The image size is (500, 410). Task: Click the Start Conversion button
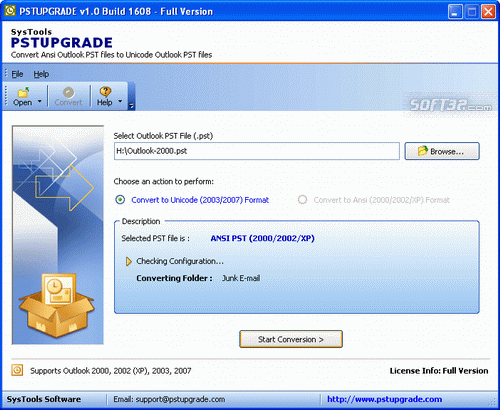[291, 339]
